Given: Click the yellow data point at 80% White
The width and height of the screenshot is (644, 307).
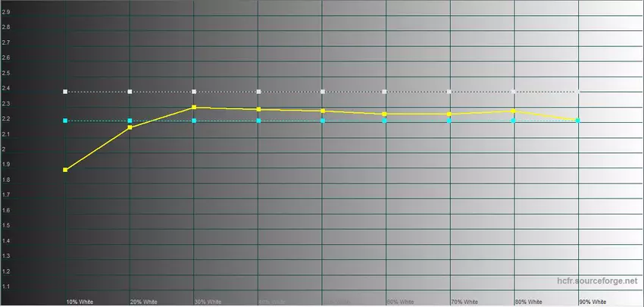Looking at the screenshot, I should tap(514, 111).
